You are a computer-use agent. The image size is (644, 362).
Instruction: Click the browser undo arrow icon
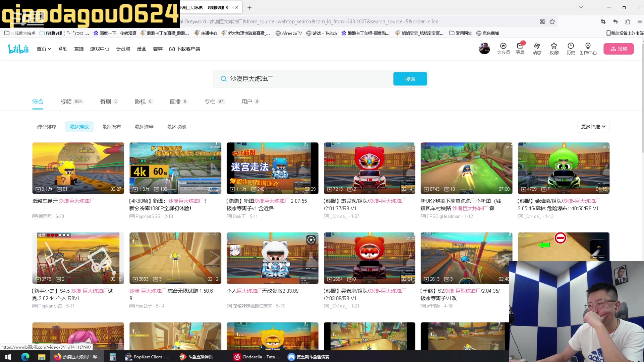pos(615,21)
